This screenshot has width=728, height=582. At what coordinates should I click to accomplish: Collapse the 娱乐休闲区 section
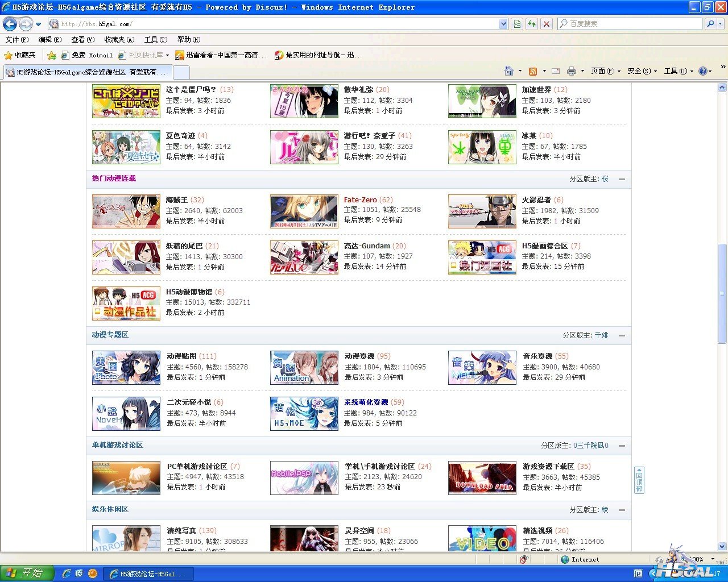(x=622, y=510)
